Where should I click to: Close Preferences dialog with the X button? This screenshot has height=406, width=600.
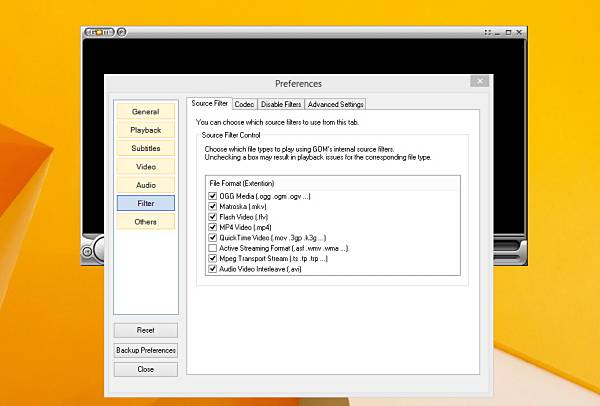480,81
